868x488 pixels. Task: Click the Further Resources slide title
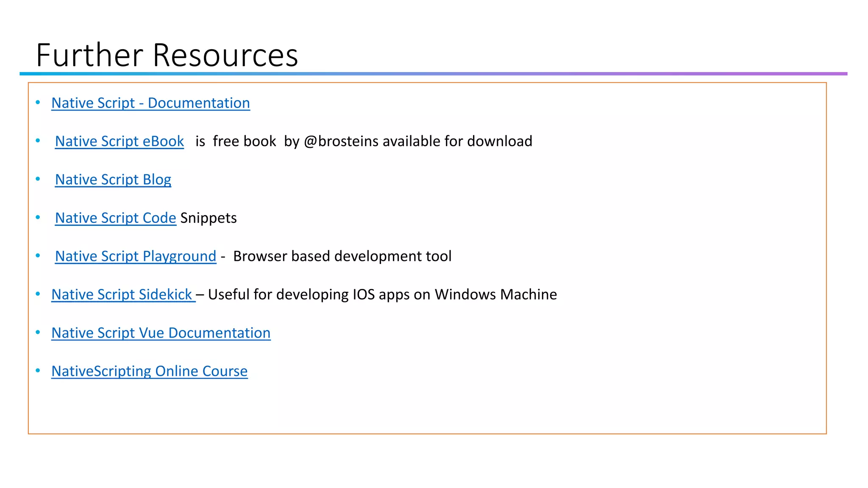[167, 55]
